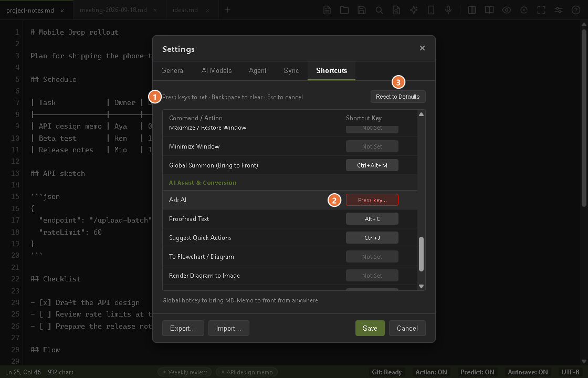The image size is (588, 378).
Task: Click the UTF-8 encoding indicator
Action: pos(570,372)
